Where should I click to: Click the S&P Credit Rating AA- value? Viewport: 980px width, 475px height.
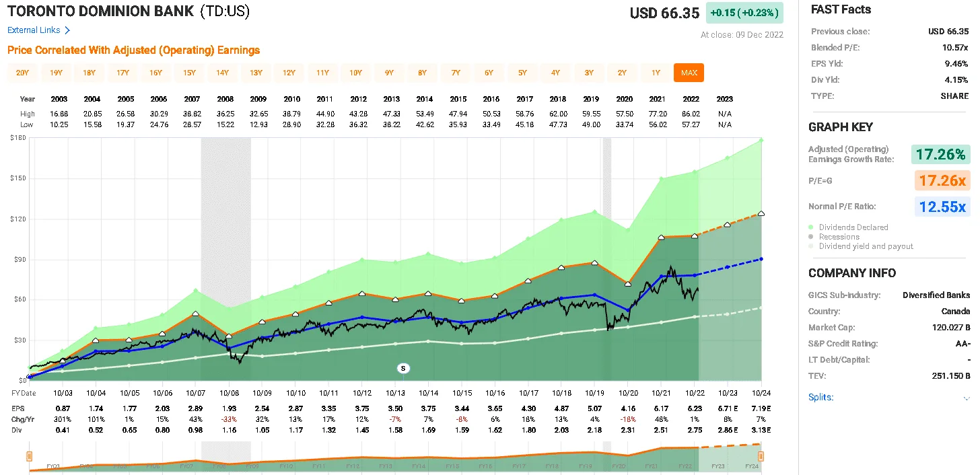963,344
